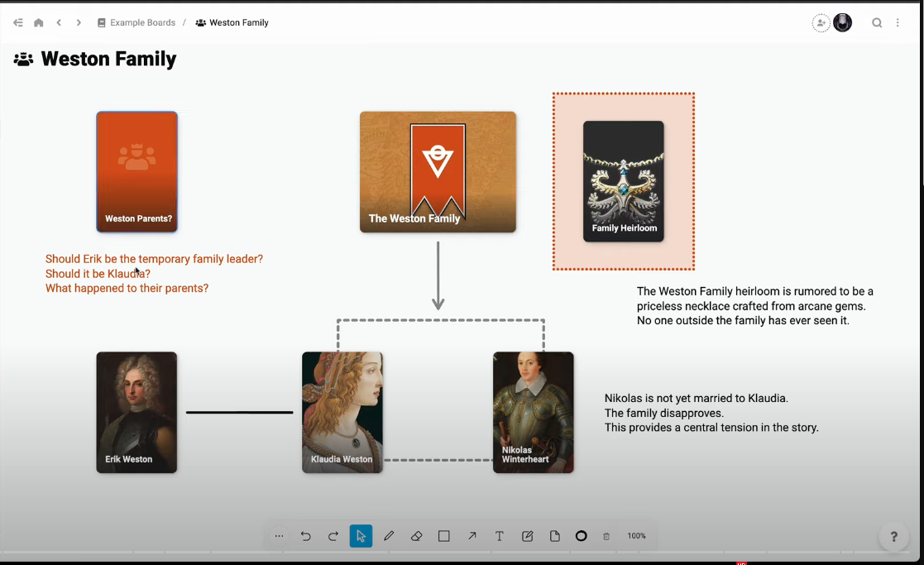This screenshot has height=565, width=924.
Task: Redo the last action
Action: click(x=333, y=536)
